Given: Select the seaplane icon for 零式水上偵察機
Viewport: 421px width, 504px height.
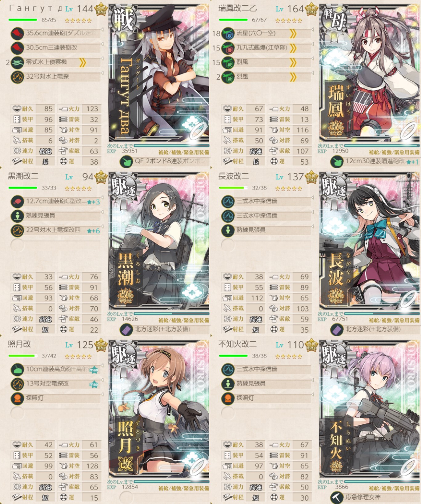Looking at the screenshot, I should point(17,62).
